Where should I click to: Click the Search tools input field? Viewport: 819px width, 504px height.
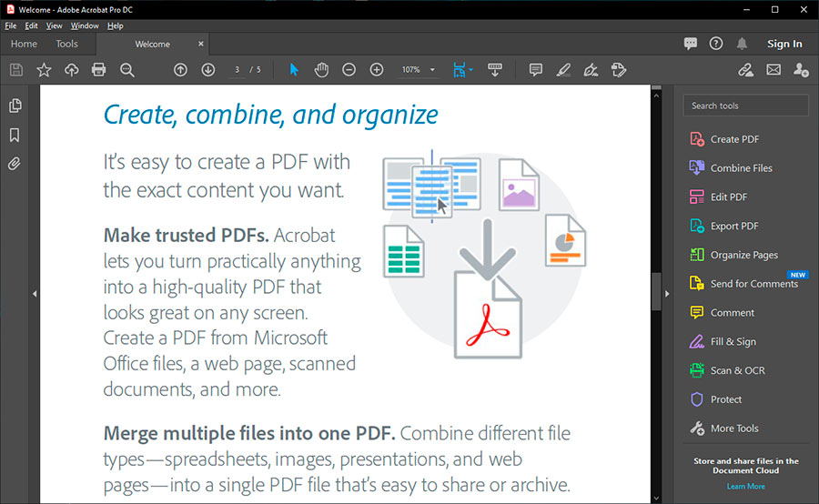(745, 106)
